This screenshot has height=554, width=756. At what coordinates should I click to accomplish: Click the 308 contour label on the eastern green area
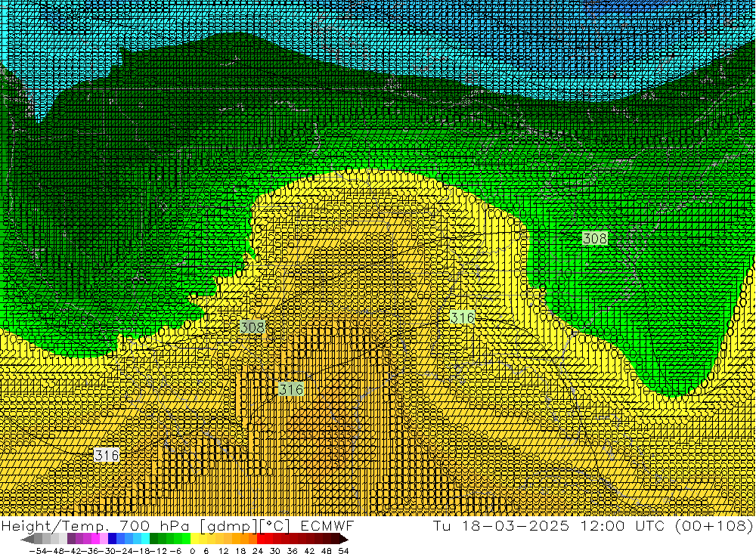pyautogui.click(x=594, y=238)
